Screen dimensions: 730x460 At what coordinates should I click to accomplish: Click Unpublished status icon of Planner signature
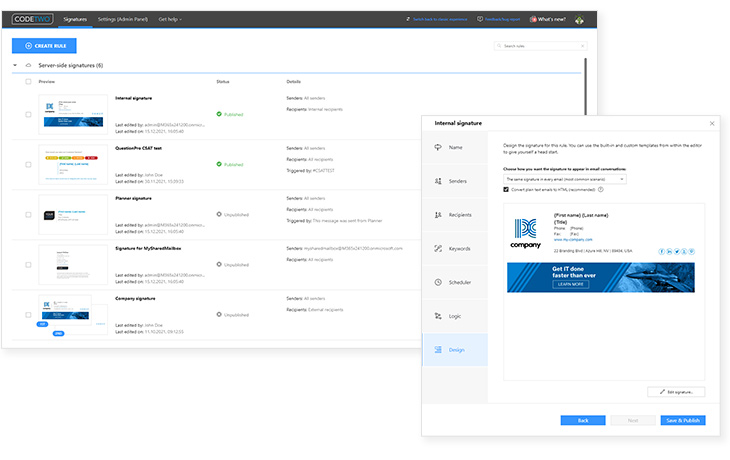click(219, 214)
